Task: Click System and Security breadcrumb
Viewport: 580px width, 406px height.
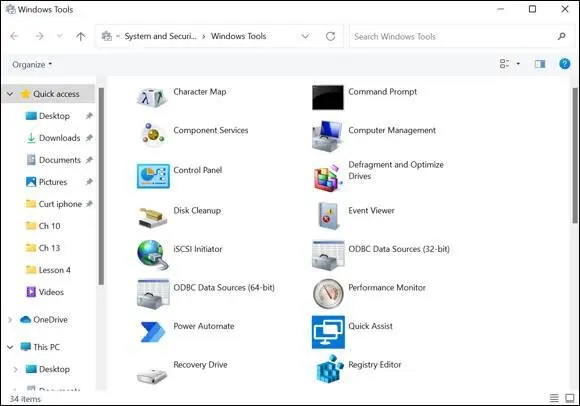Action: tap(160, 36)
